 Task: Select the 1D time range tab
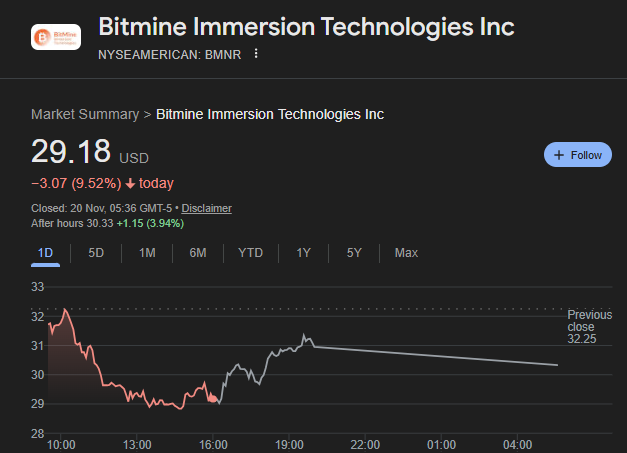click(x=45, y=252)
